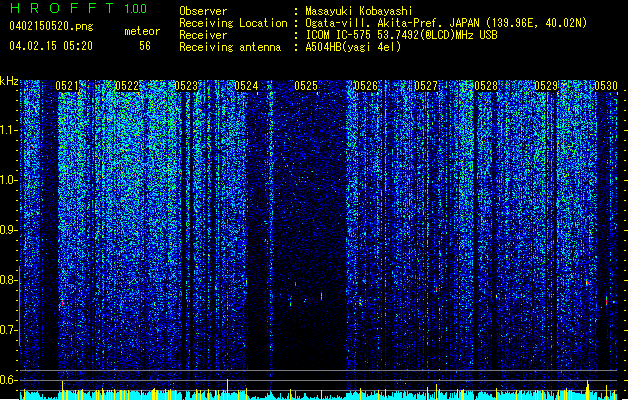Click the 0529 time marker
Viewport: 629px width, 400px height.
click(546, 86)
